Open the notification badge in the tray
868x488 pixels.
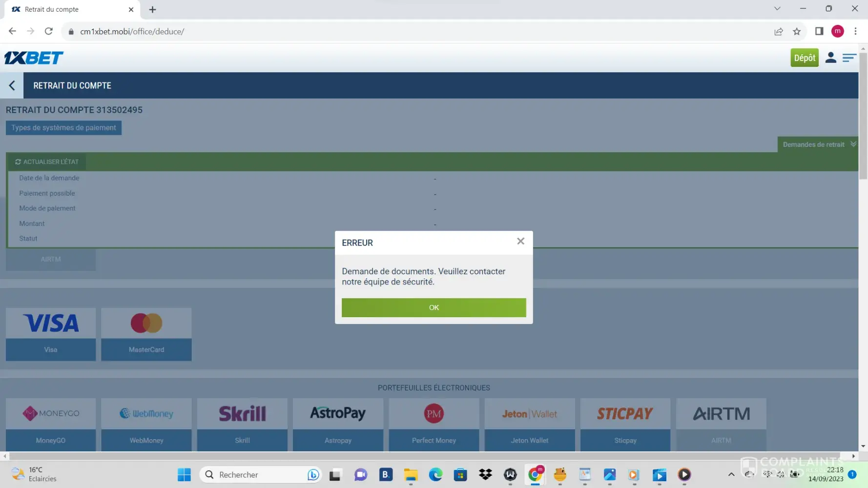pyautogui.click(x=852, y=474)
